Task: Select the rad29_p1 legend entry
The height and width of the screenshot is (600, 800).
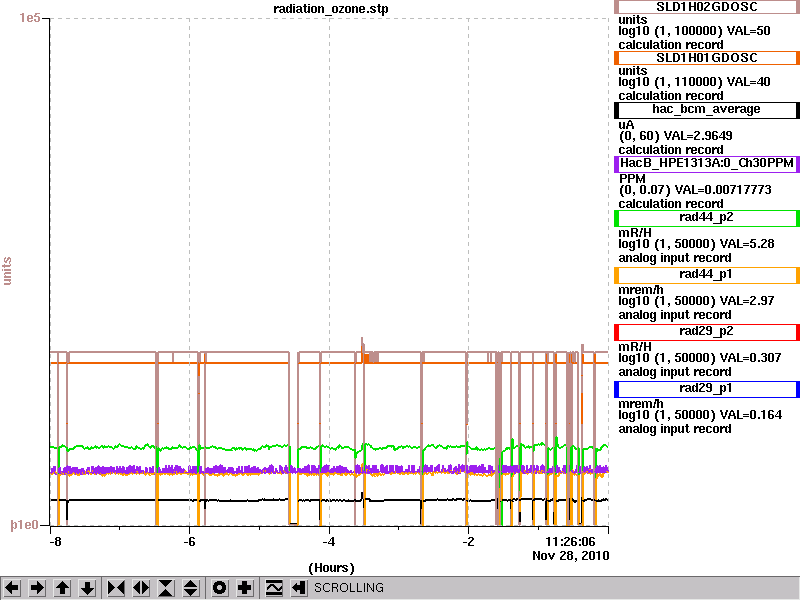Action: tap(707, 389)
